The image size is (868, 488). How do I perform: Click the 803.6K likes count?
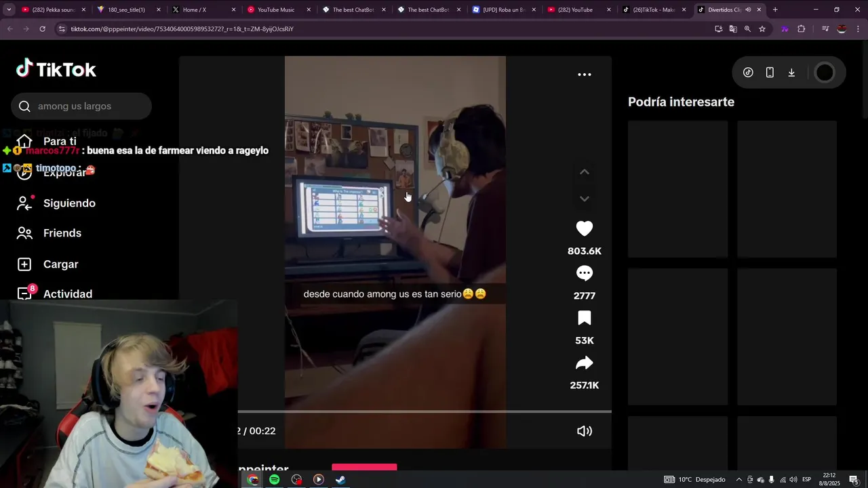pyautogui.click(x=584, y=251)
